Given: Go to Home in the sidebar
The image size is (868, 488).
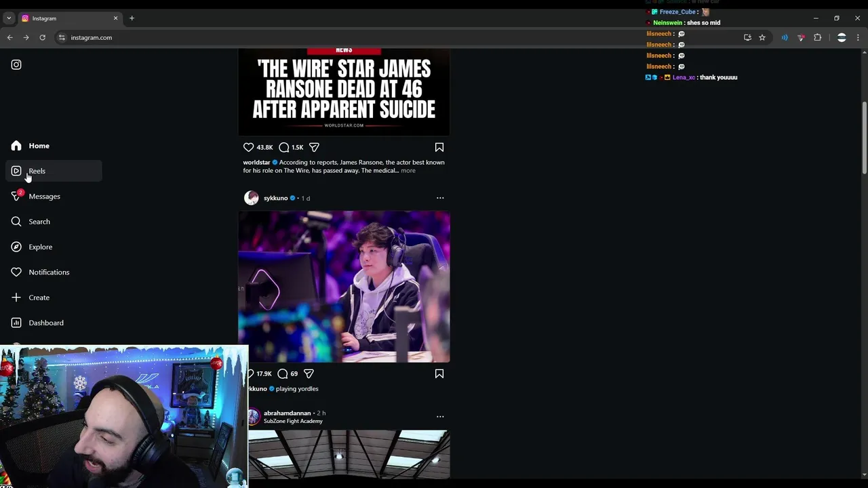Looking at the screenshot, I should click(x=54, y=146).
